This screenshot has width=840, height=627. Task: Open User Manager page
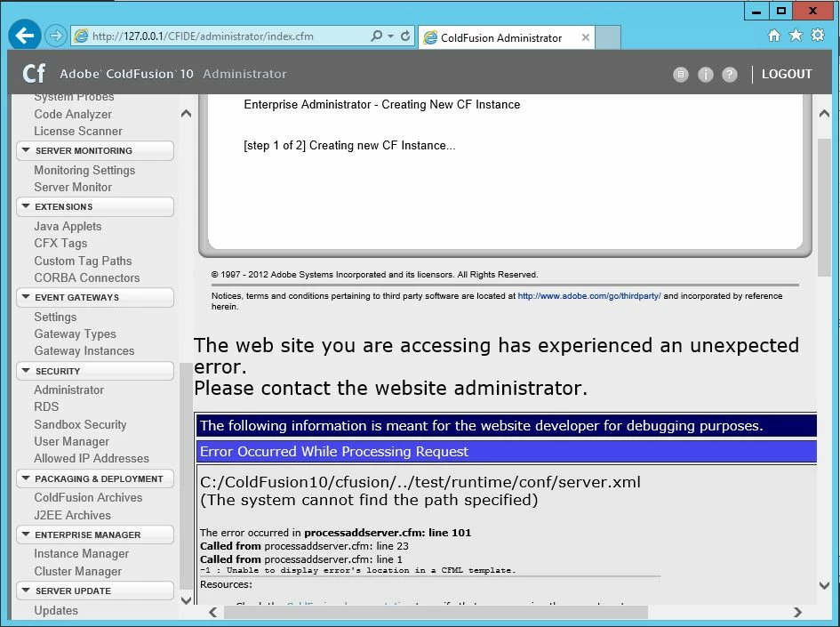(x=72, y=442)
